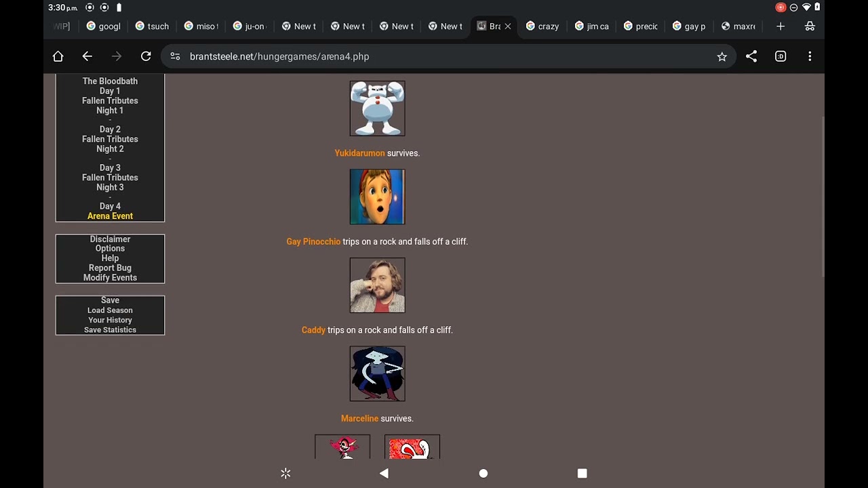
Task: Click the Yukidarumon snowman portrait
Action: pos(377,108)
